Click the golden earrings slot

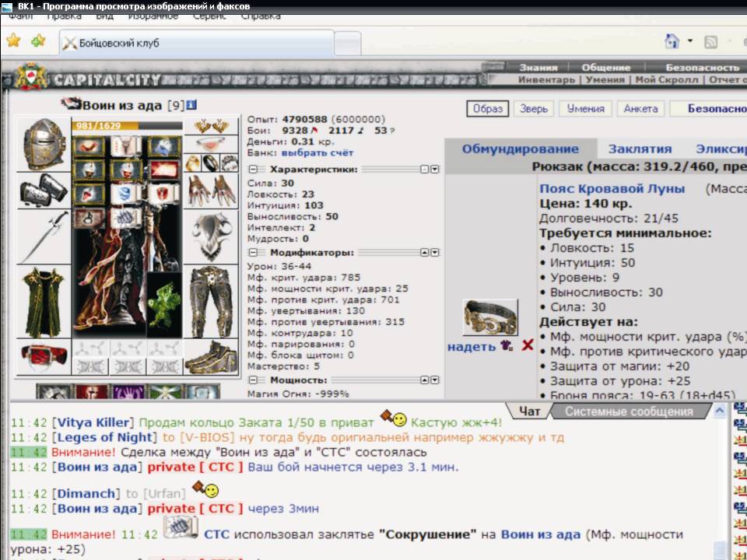click(211, 126)
